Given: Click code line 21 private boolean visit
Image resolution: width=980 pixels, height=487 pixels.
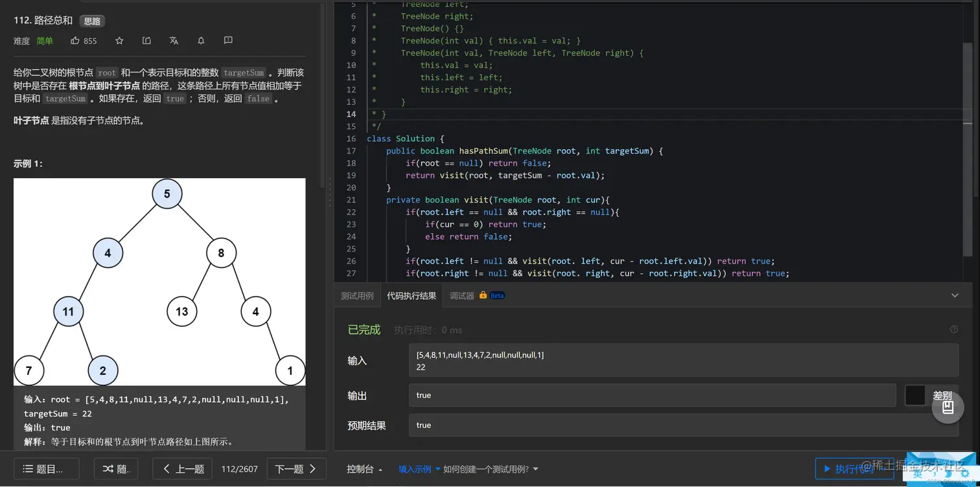Looking at the screenshot, I should 498,200.
